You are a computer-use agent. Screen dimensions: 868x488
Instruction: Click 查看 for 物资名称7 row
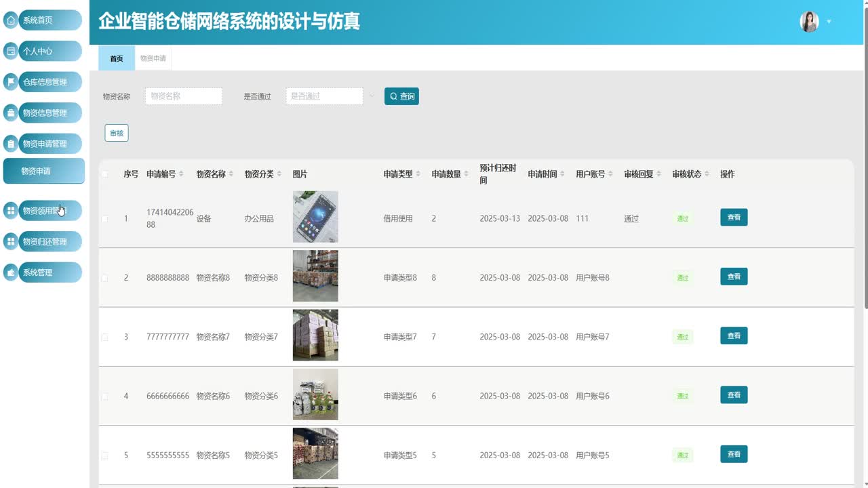(x=734, y=335)
